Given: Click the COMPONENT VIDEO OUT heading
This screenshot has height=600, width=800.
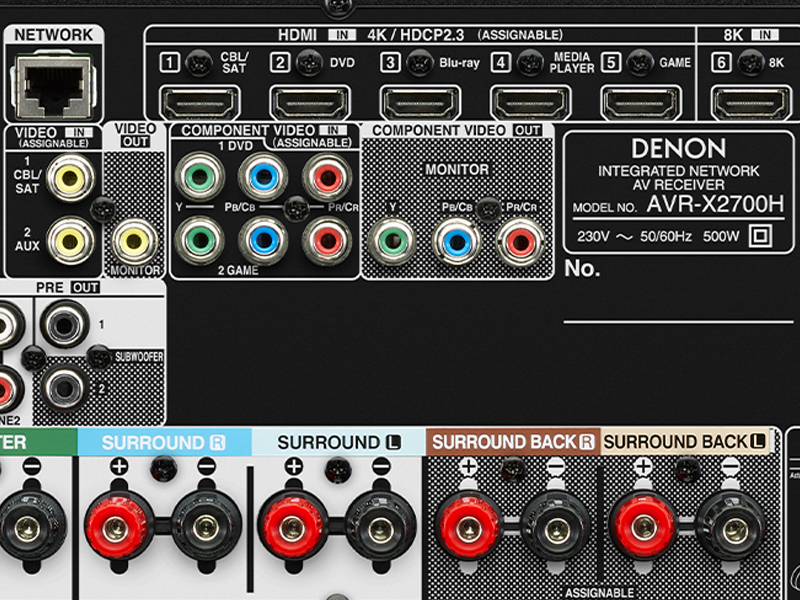Looking at the screenshot, I should click(457, 131).
